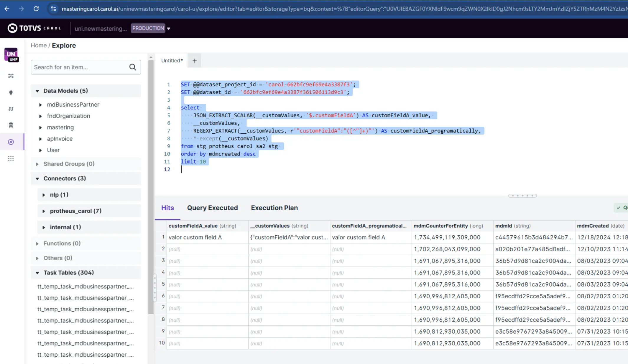
Task: Click the browser back arrow
Action: point(7,9)
